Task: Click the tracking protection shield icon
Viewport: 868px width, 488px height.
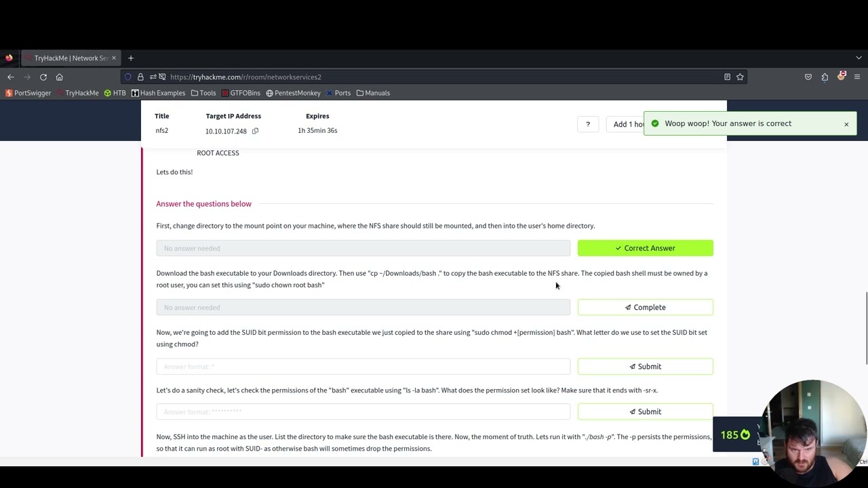Action: click(128, 77)
